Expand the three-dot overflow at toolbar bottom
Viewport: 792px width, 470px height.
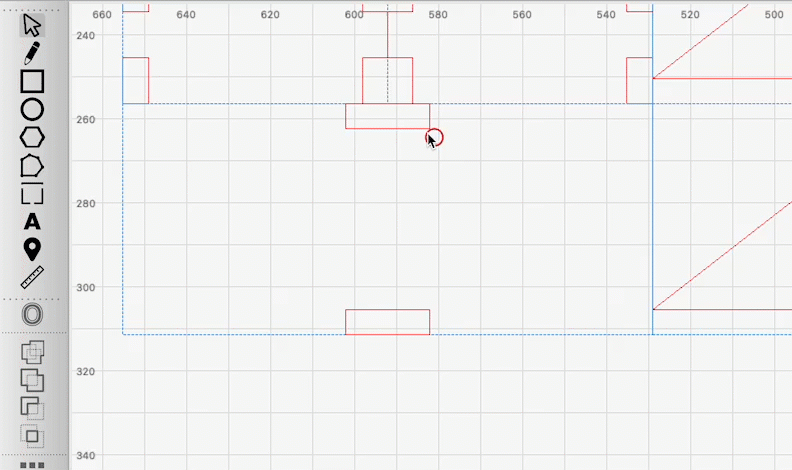(x=32, y=465)
